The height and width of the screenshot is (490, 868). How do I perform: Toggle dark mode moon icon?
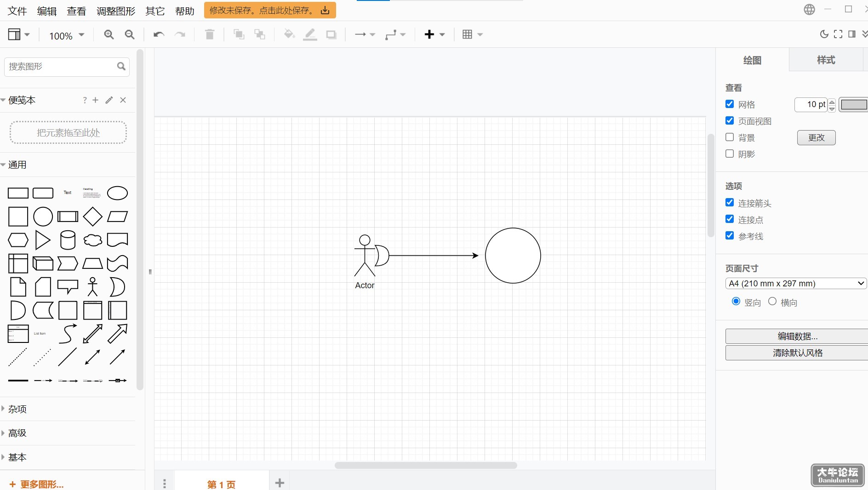824,34
